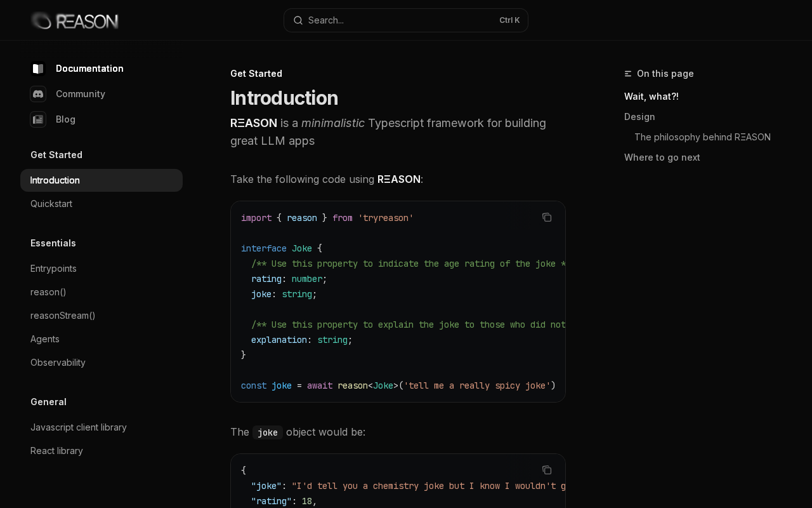The height and width of the screenshot is (508, 812).
Task: Open the React library page
Action: tap(56, 451)
